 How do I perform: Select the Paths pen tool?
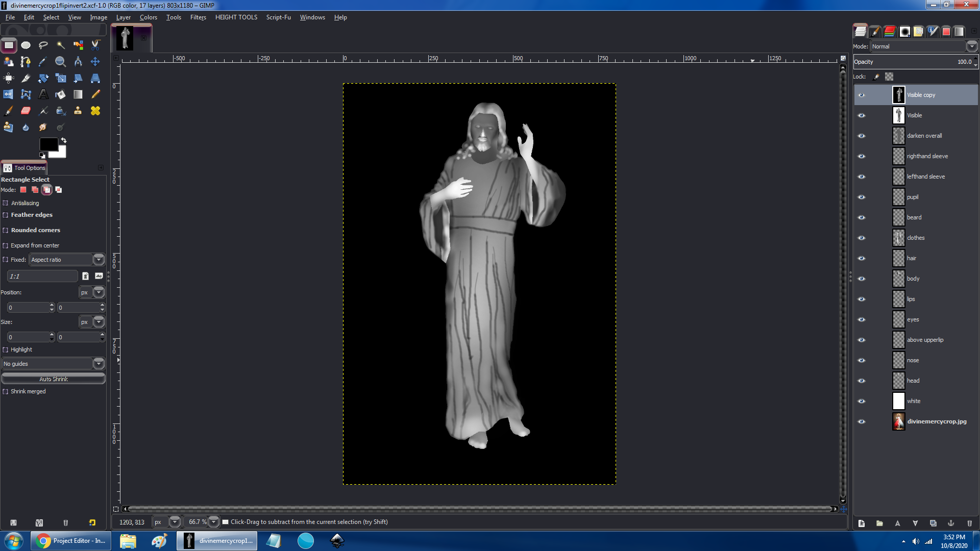26,62
